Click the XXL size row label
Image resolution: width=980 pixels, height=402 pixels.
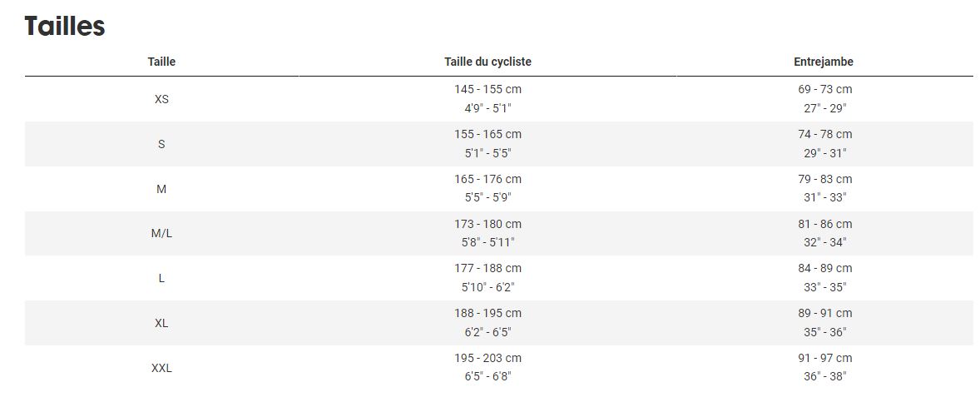(161, 368)
